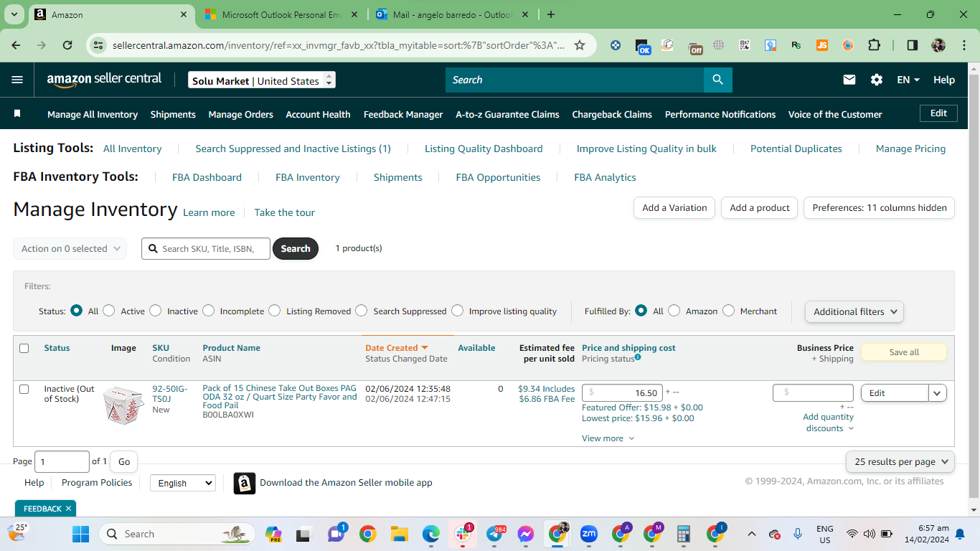Open Manage Orders in navigation bar

pyautogui.click(x=241, y=114)
